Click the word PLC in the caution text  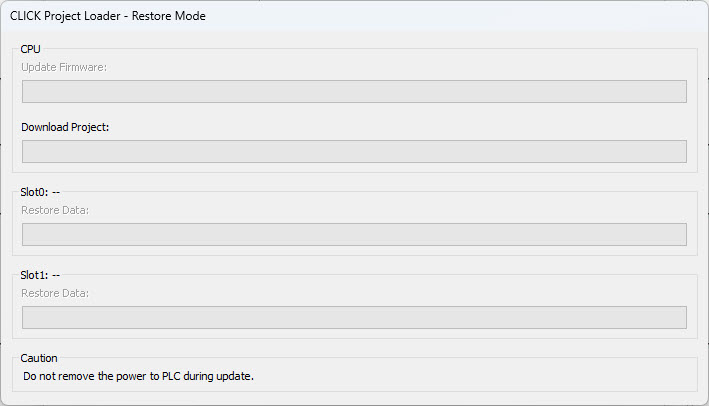171,376
